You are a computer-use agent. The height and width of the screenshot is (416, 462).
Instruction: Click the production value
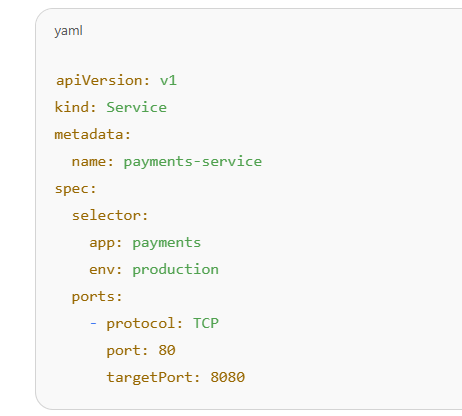click(x=175, y=269)
